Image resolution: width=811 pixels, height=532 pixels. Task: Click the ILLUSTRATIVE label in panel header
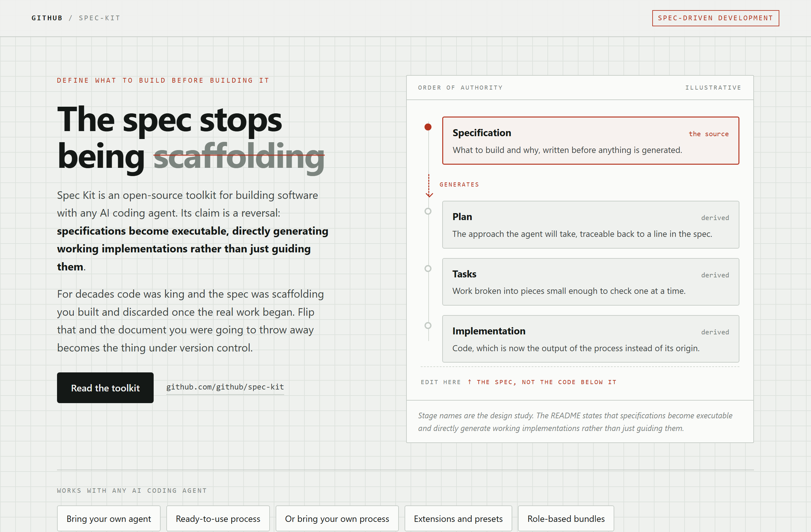pyautogui.click(x=713, y=87)
